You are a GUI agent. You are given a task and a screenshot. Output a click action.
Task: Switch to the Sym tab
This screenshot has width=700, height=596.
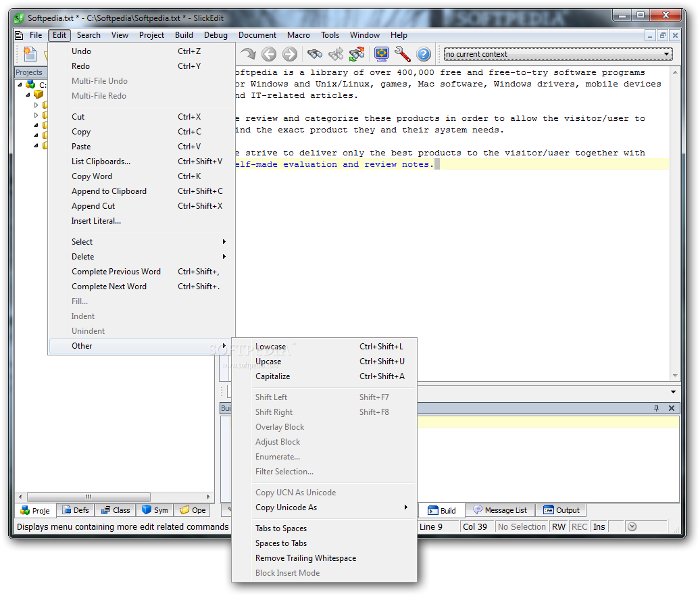[155, 510]
